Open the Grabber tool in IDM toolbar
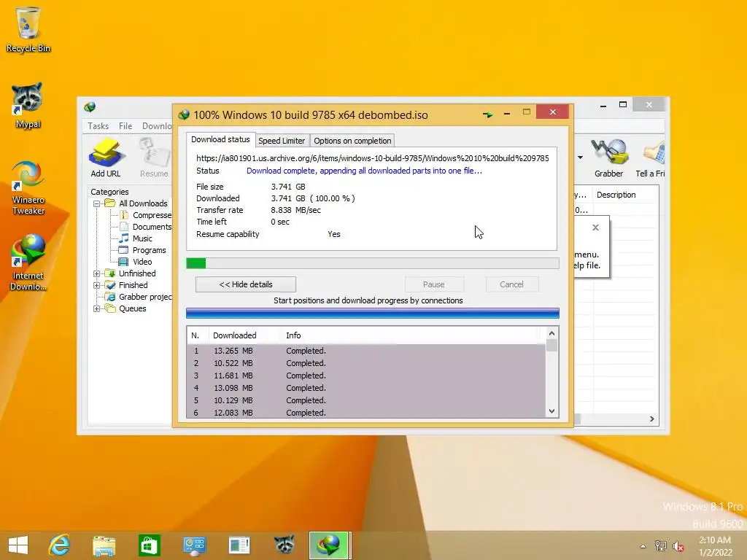 tap(609, 157)
